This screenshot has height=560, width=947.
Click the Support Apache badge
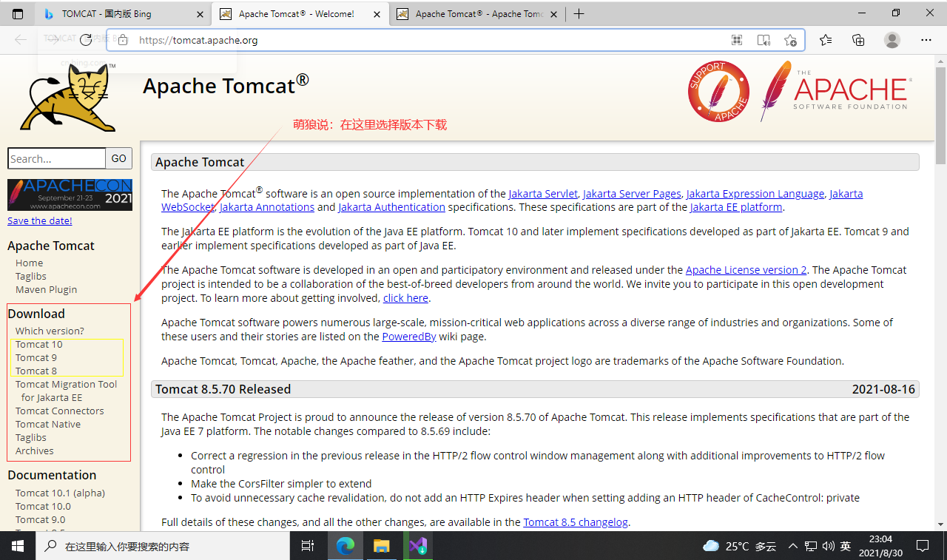pyautogui.click(x=718, y=91)
